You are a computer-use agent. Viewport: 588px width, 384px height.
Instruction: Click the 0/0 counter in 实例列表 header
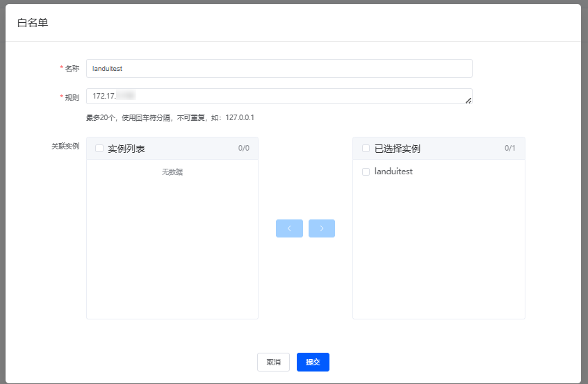243,149
